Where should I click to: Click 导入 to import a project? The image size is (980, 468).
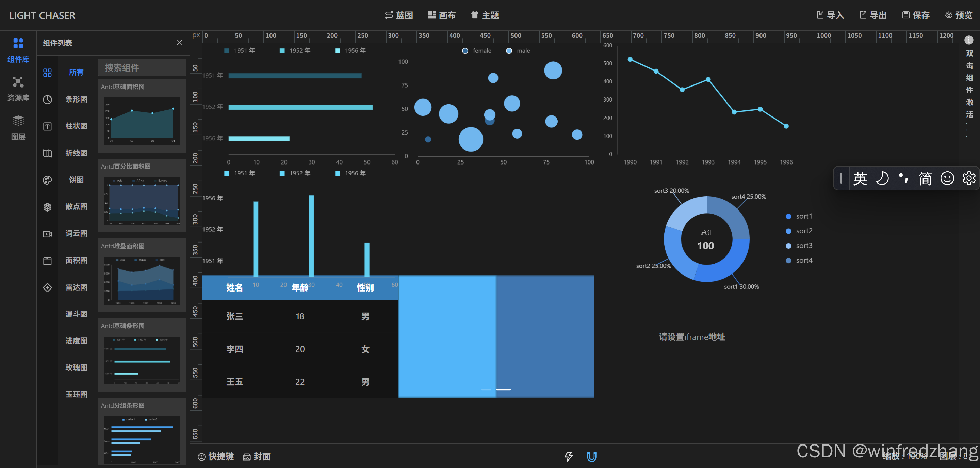tap(830, 15)
